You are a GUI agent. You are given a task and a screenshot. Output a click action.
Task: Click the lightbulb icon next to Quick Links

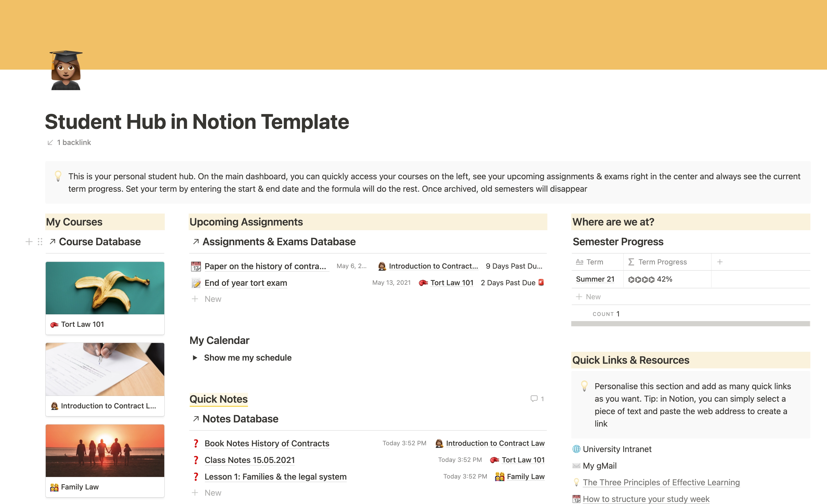point(584,387)
